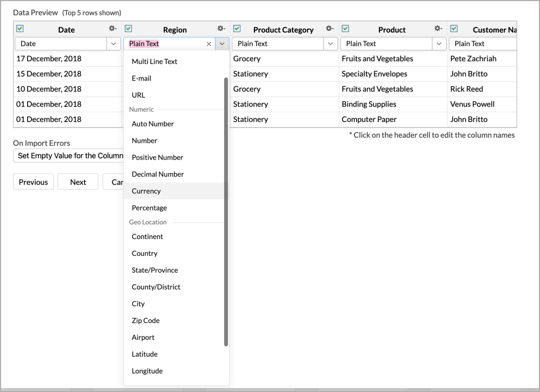
Task: Choose Number data type
Action: 174,141
